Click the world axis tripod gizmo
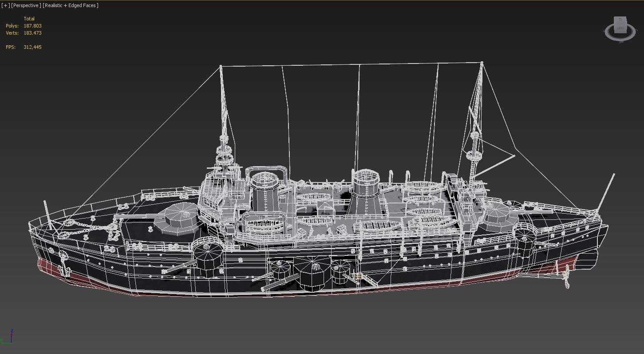This screenshot has height=354, width=644. tap(7, 337)
